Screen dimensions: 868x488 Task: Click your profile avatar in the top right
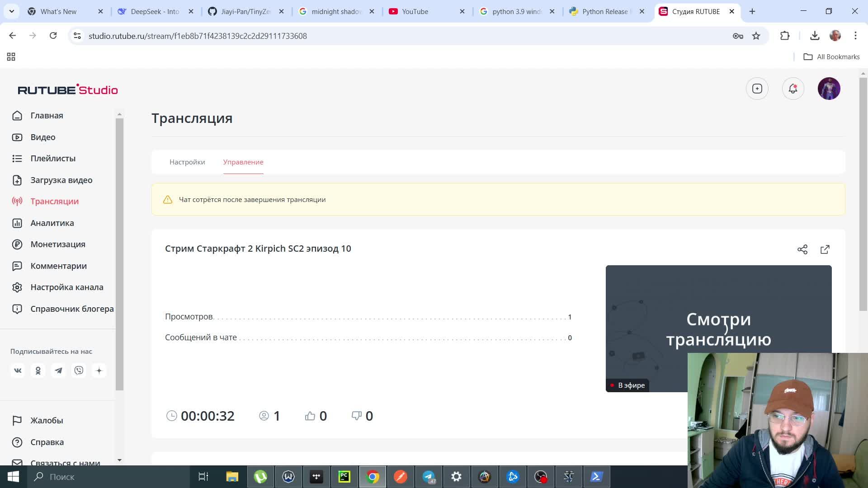[829, 89]
